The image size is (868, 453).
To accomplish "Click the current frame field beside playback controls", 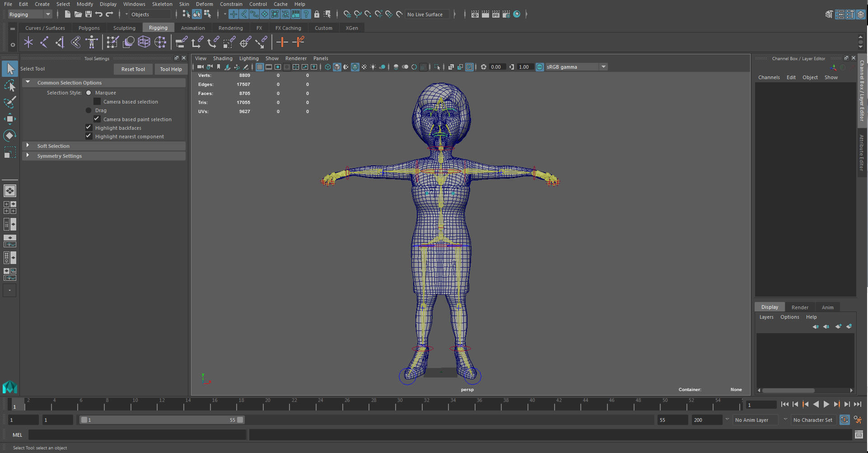I will [761, 405].
